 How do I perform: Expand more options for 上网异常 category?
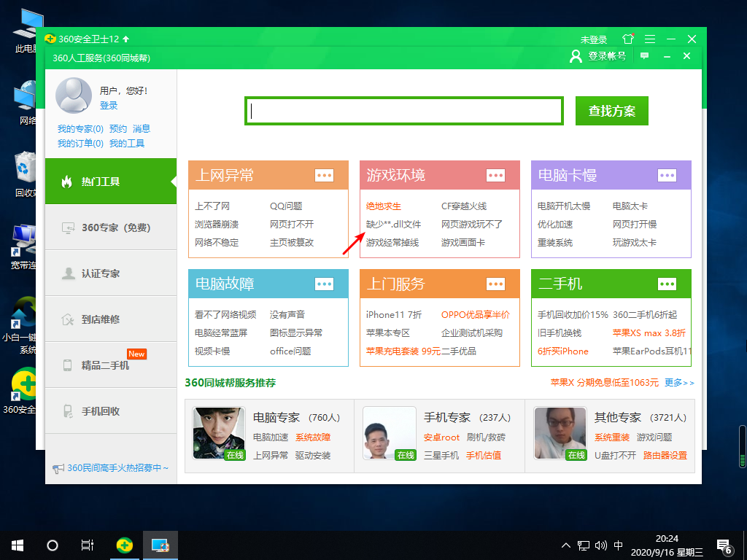pos(324,175)
